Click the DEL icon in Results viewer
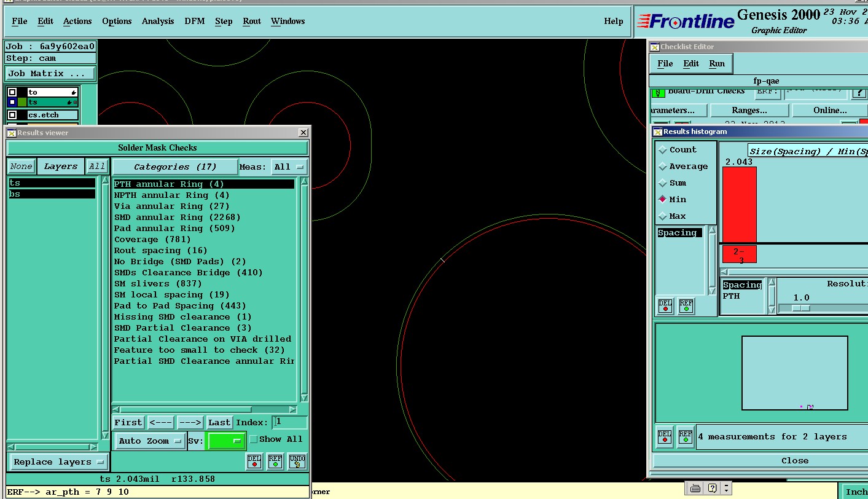 (254, 462)
